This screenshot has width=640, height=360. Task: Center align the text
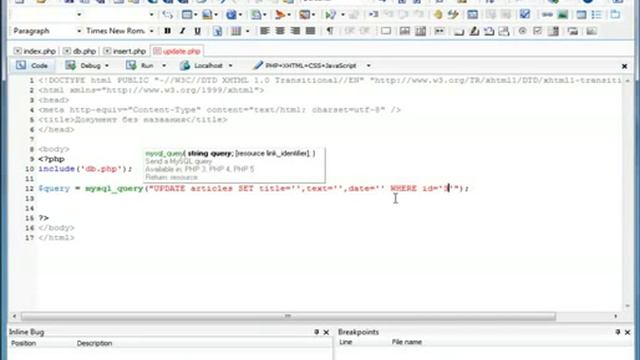point(280,31)
